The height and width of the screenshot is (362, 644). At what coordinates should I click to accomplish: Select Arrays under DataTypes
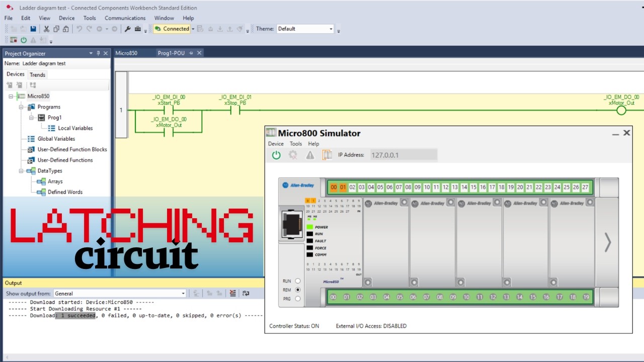coord(55,182)
